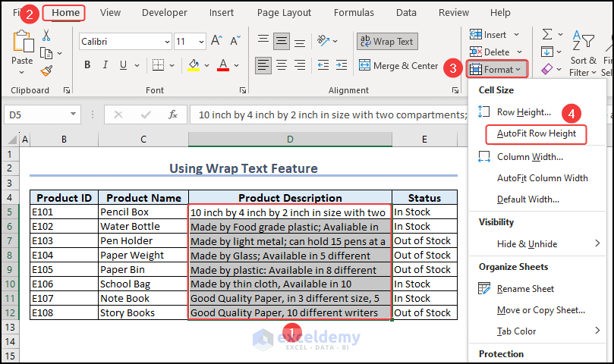This screenshot has width=614, height=364.
Task: Click the Fill Color bucket icon
Action: coord(195,65)
